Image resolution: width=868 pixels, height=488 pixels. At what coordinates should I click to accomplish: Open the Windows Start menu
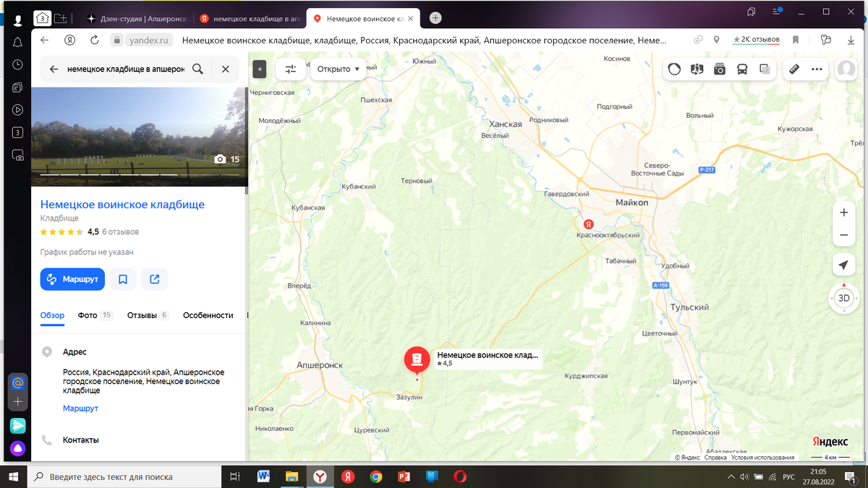click(x=13, y=476)
